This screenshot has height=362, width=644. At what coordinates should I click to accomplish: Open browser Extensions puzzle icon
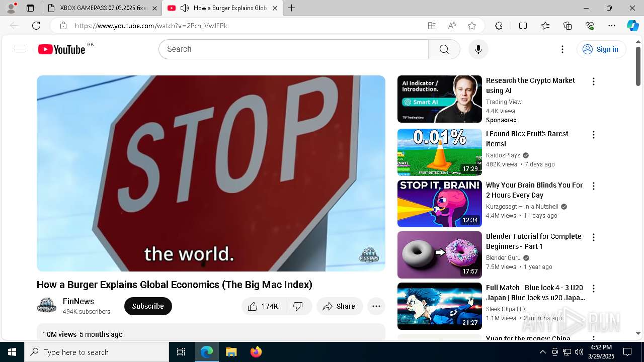499,26
